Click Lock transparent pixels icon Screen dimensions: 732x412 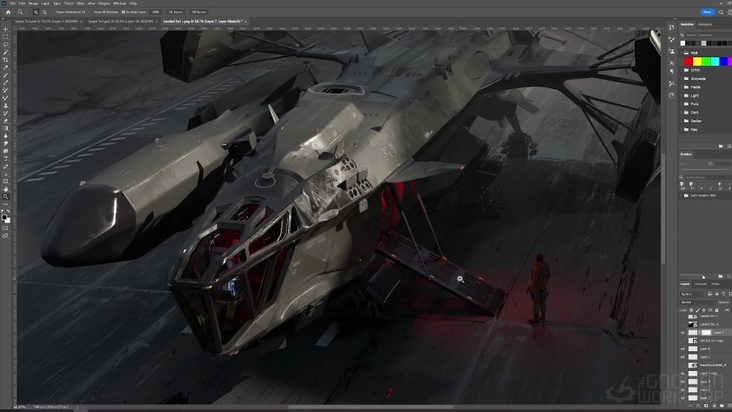[691, 310]
